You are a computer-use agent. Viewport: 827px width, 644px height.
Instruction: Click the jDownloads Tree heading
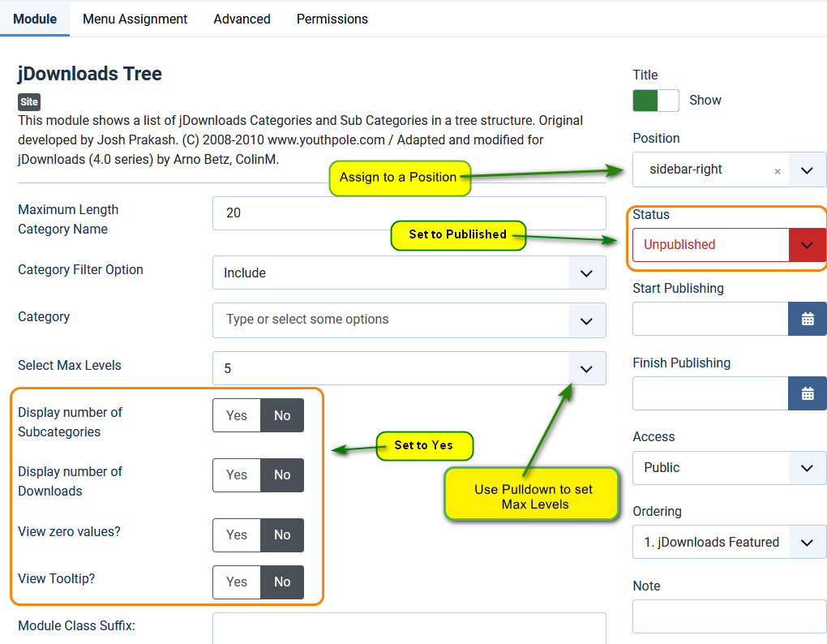pyautogui.click(x=90, y=74)
